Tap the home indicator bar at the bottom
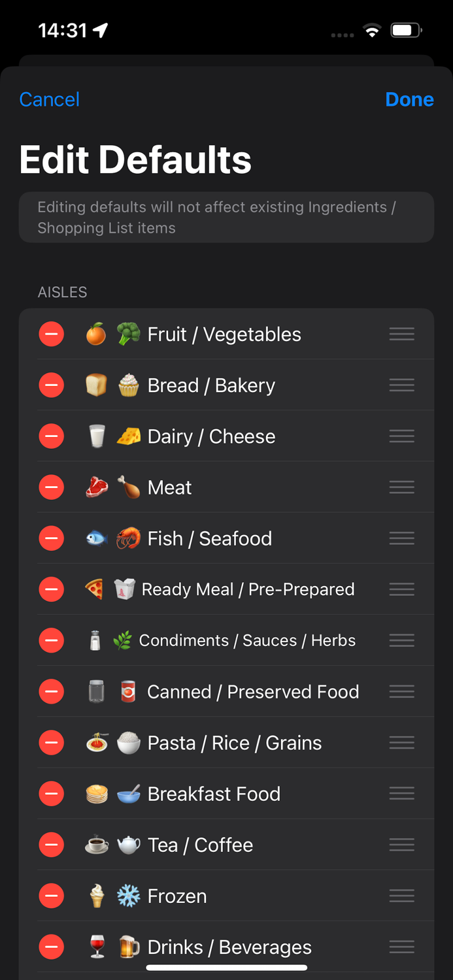The width and height of the screenshot is (453, 980). 226,968
